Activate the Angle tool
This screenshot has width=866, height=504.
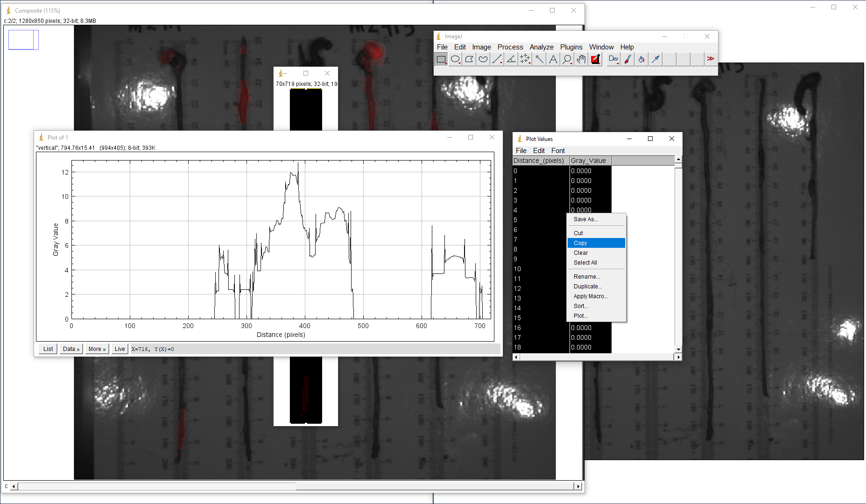(x=511, y=59)
